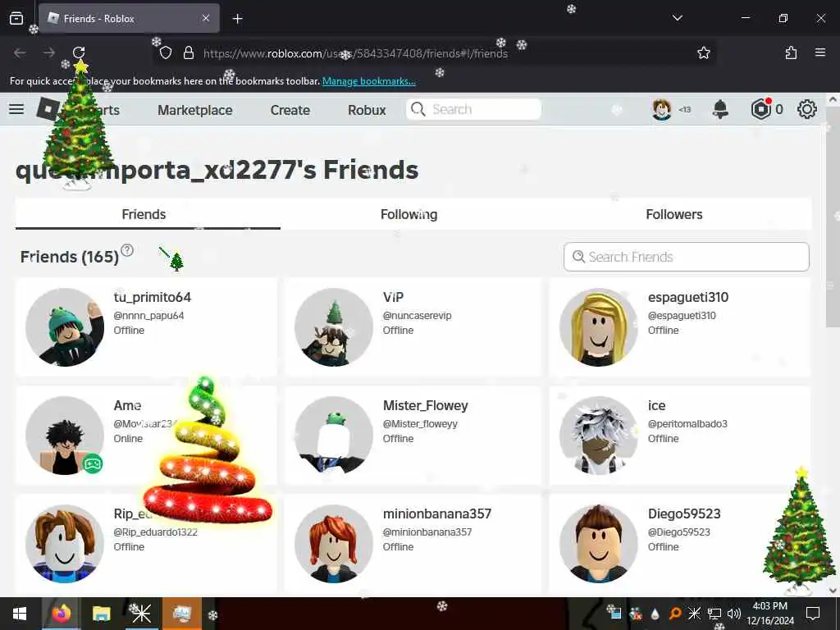Go forward to the next page

coord(49,52)
